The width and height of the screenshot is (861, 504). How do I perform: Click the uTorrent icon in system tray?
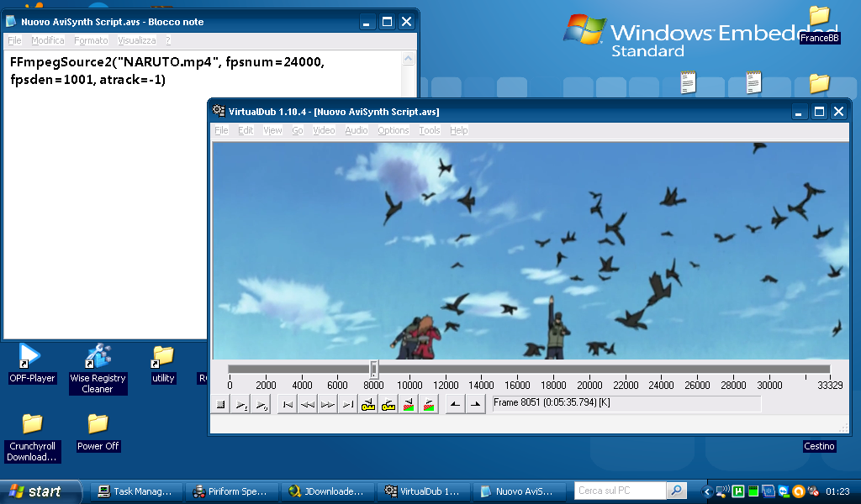pyautogui.click(x=737, y=491)
